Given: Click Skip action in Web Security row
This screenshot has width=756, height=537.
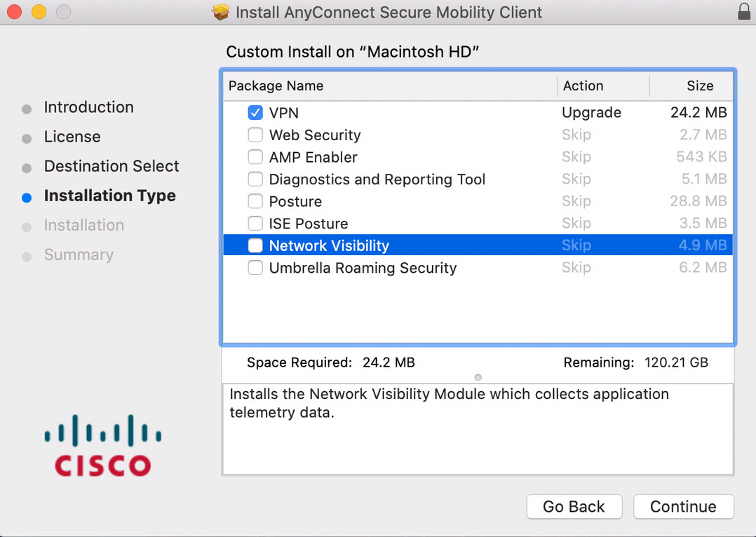Looking at the screenshot, I should click(576, 135).
